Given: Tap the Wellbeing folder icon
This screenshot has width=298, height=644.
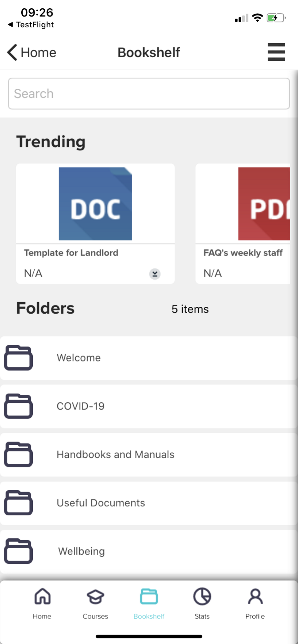Looking at the screenshot, I should [18, 551].
